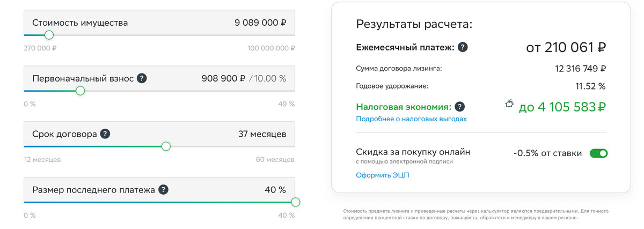Screen dimensions: 644x229
Task: Click the 100 000 000 ₽ maximum cost label
Action: point(271,48)
